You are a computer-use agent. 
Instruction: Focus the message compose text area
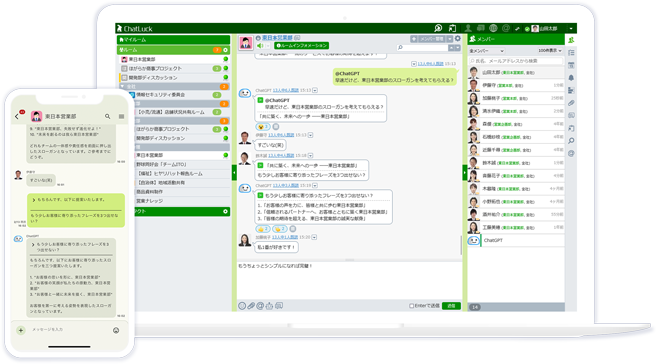point(349,280)
